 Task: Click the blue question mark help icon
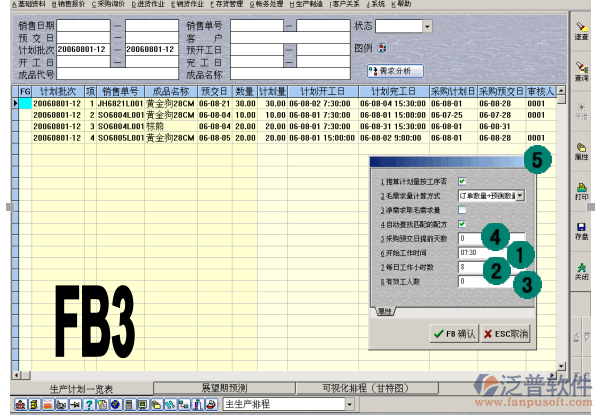pyautogui.click(x=89, y=405)
